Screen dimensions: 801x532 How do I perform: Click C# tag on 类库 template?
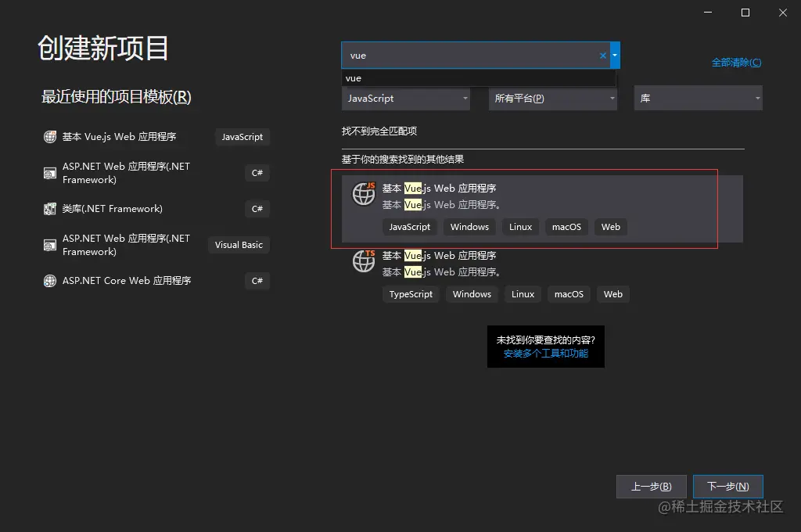click(x=257, y=209)
